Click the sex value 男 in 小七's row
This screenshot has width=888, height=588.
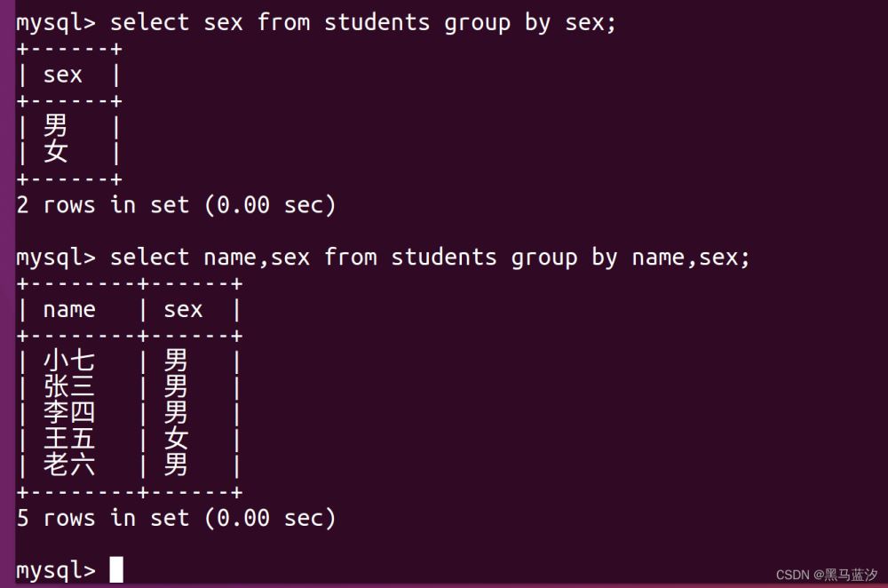tap(176, 361)
